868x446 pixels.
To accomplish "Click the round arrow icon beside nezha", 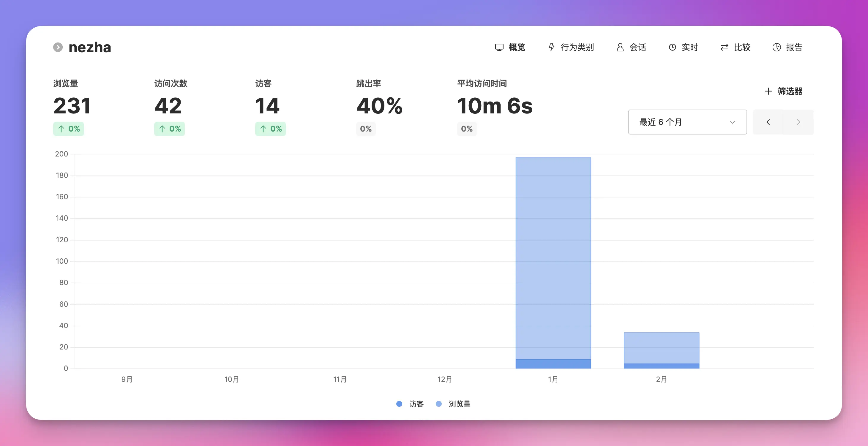I will click(58, 47).
